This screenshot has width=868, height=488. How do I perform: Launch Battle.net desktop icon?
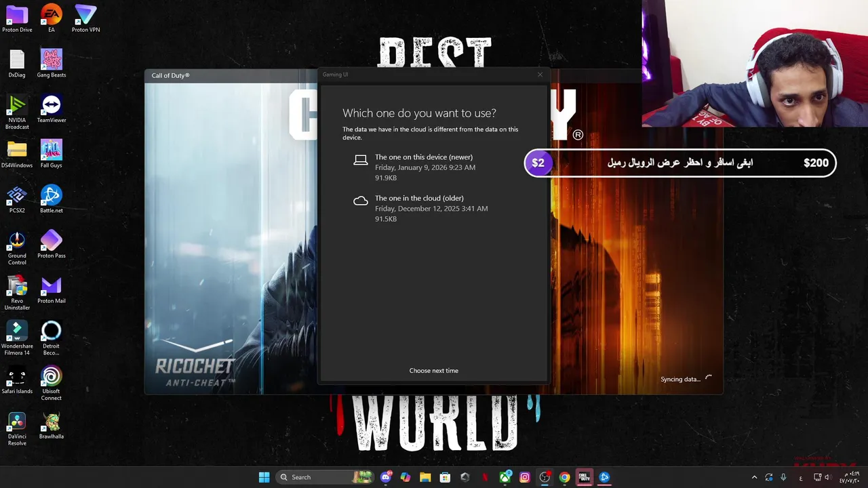coord(52,200)
